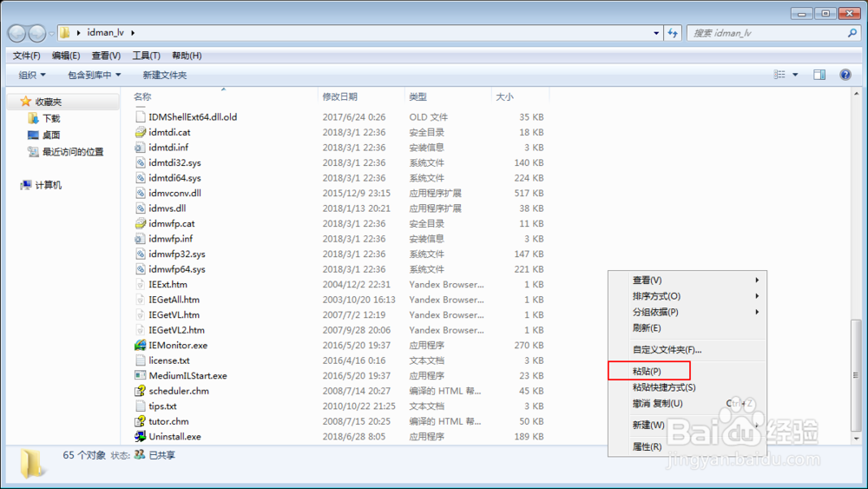This screenshot has height=489, width=868.
Task: Click the idmwfp.cat file icon
Action: click(x=141, y=224)
